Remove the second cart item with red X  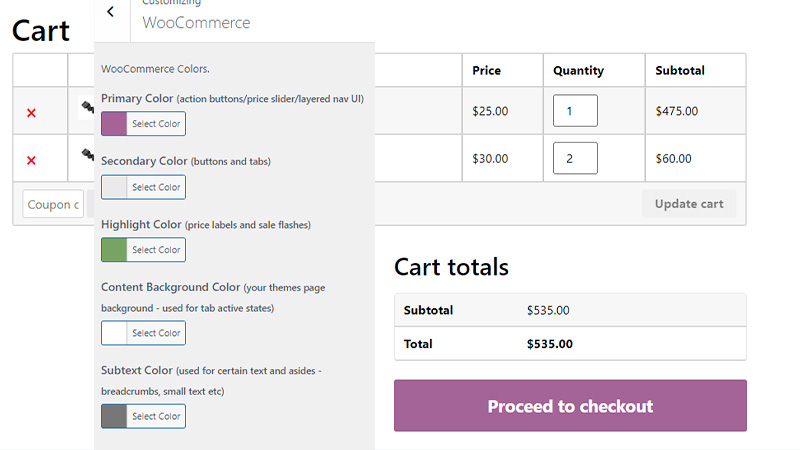tap(32, 160)
